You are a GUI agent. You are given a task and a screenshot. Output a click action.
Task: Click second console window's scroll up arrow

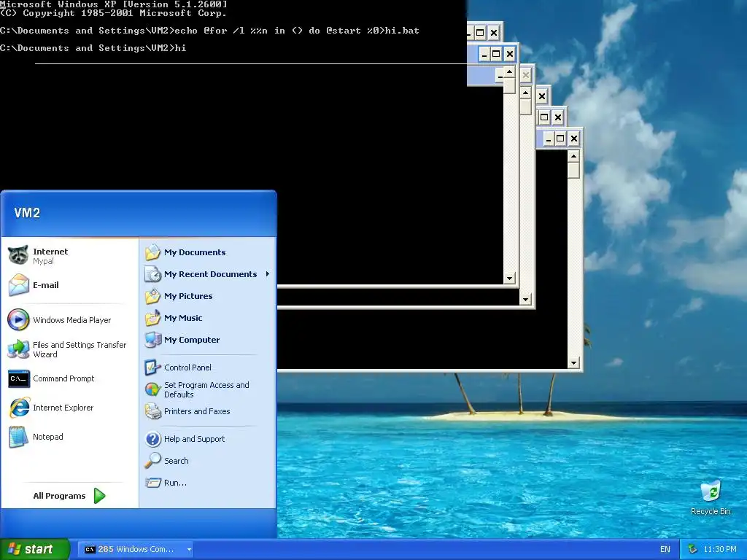point(525,93)
